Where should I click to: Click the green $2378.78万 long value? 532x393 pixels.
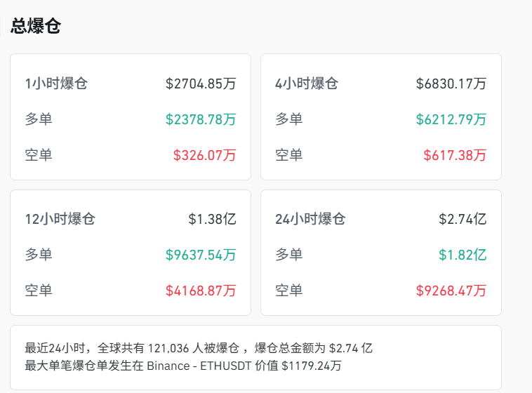coord(201,119)
